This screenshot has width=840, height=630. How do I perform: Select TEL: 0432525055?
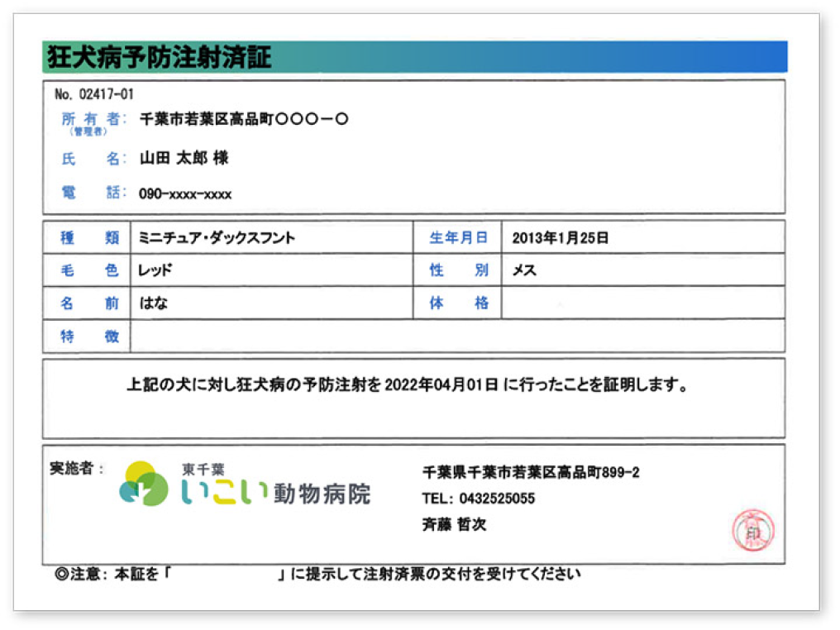pyautogui.click(x=479, y=499)
